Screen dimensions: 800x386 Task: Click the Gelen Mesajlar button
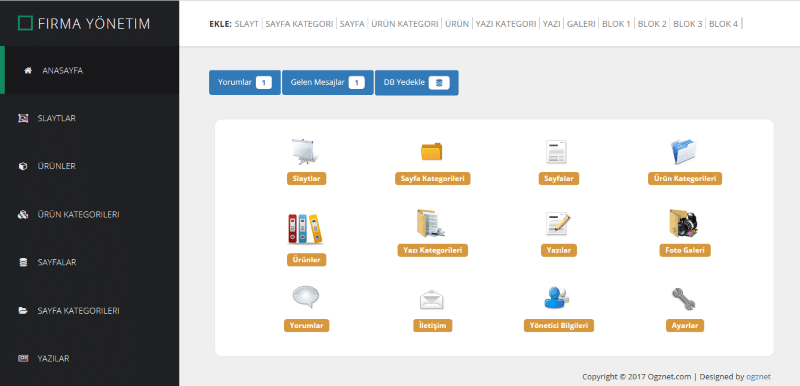coord(328,83)
